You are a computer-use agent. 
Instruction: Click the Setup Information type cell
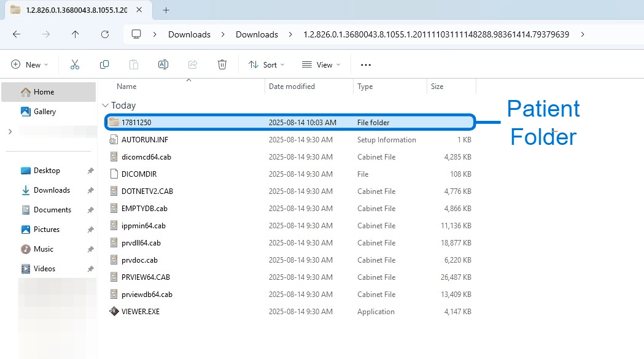click(387, 140)
